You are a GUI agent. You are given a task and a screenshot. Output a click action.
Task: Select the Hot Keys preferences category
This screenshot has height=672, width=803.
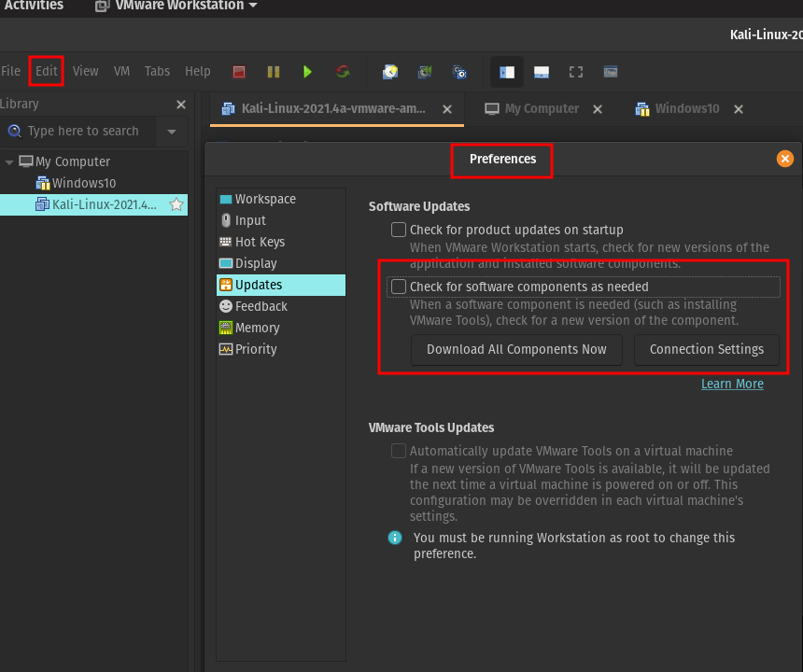click(x=281, y=242)
